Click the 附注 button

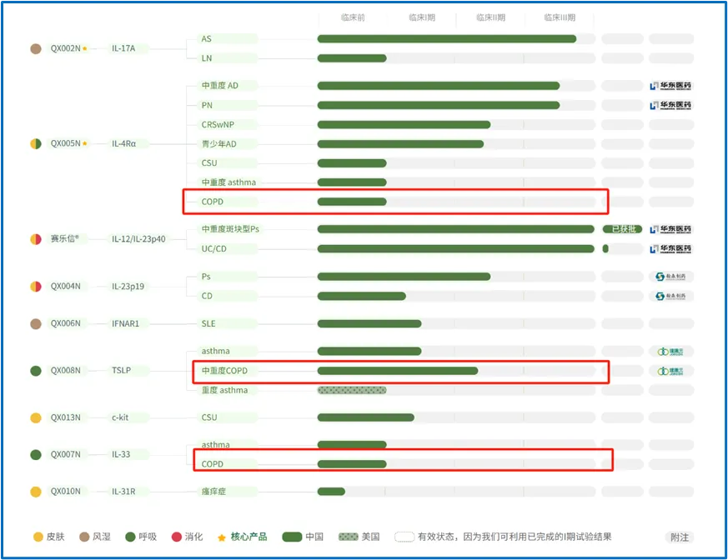pos(680,537)
